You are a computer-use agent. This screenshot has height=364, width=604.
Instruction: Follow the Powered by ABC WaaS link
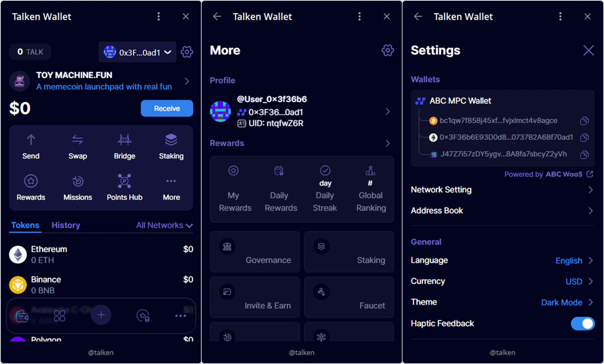549,174
